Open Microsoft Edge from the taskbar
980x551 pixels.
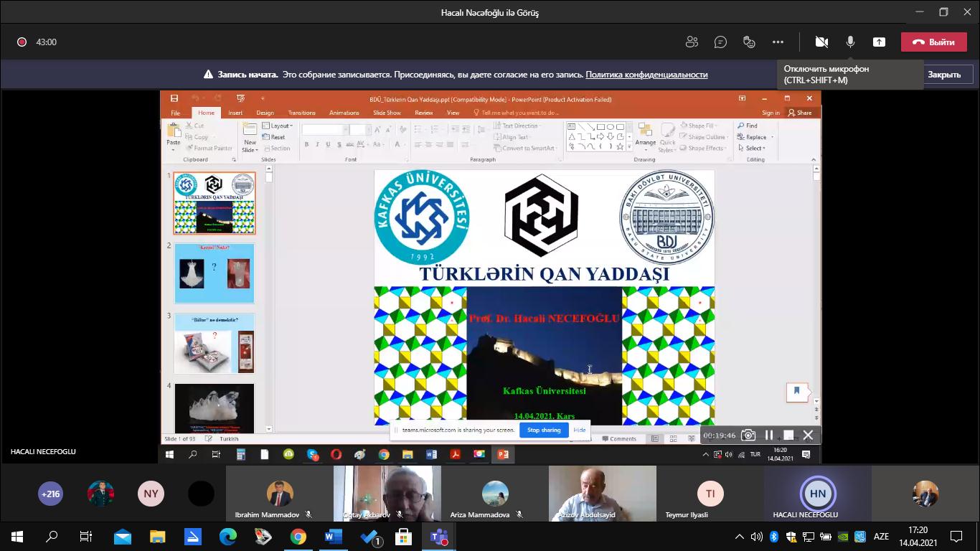coord(227,537)
